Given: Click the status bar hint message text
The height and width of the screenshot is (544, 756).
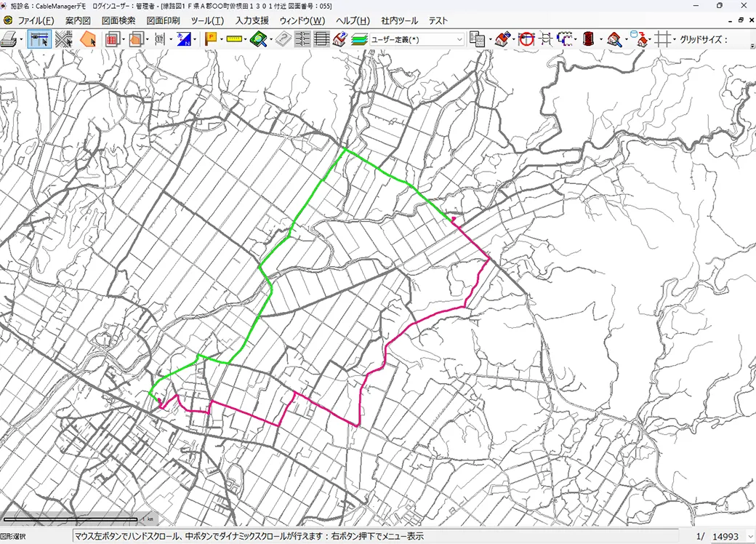Looking at the screenshot, I should (x=249, y=536).
